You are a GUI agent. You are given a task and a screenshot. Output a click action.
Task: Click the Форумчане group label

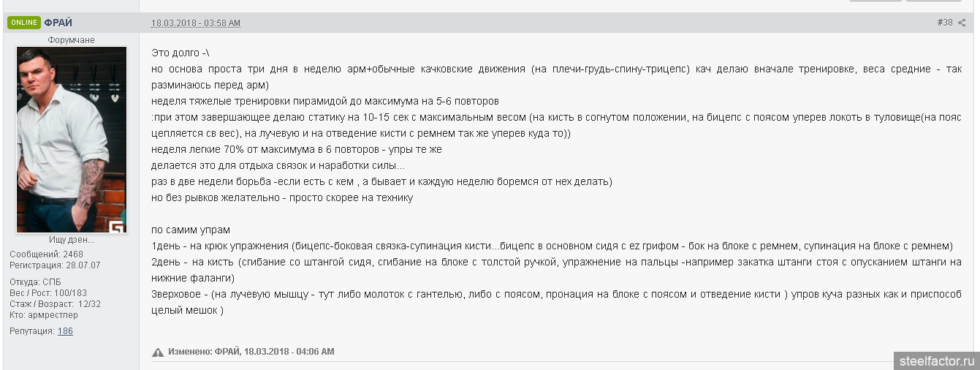tap(72, 40)
